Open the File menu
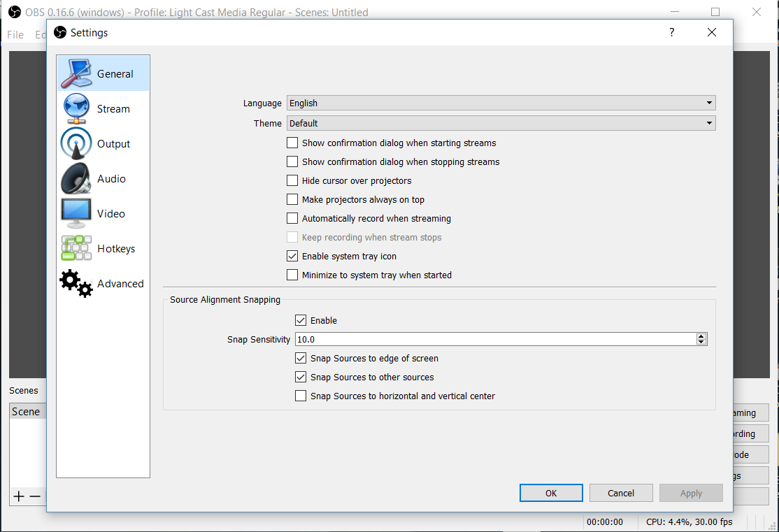Image resolution: width=779 pixels, height=532 pixels. click(x=15, y=34)
